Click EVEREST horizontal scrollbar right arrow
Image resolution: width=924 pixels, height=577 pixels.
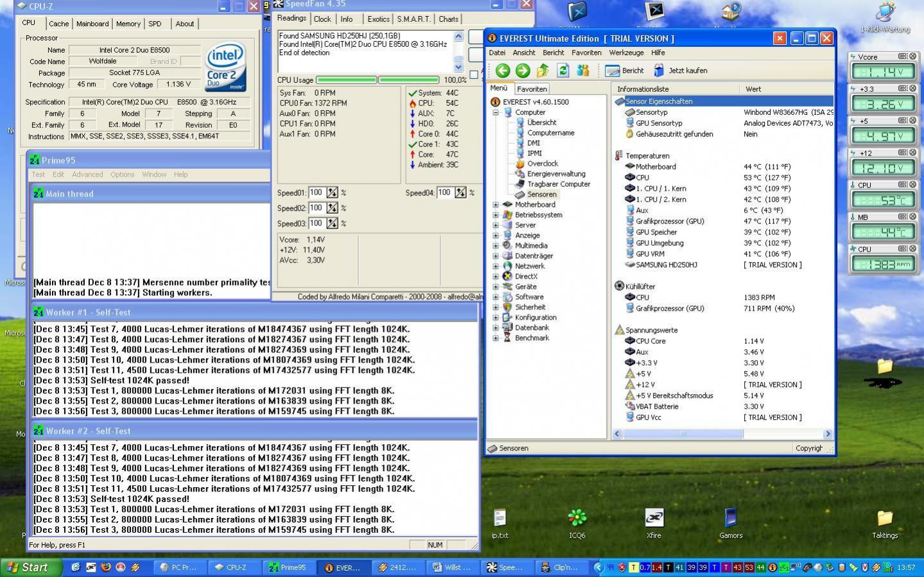827,434
